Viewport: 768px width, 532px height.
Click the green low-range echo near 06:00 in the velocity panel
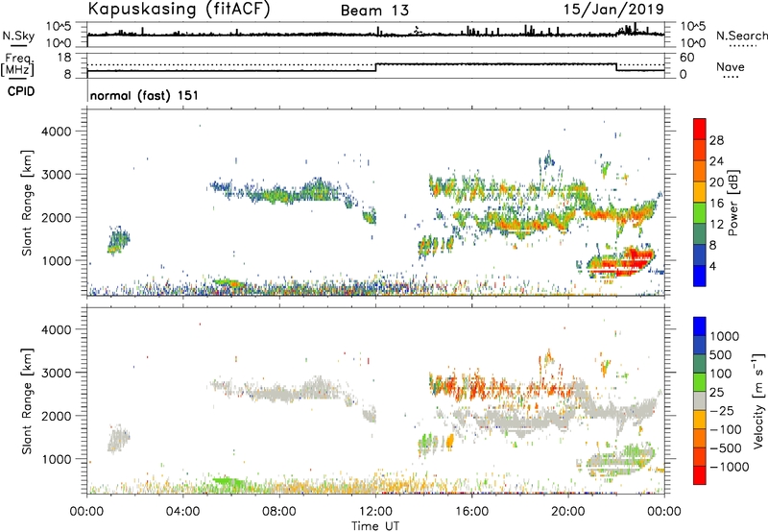tap(228, 482)
